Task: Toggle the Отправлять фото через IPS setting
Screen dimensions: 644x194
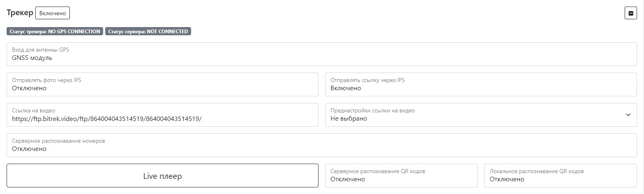Action: (x=162, y=84)
